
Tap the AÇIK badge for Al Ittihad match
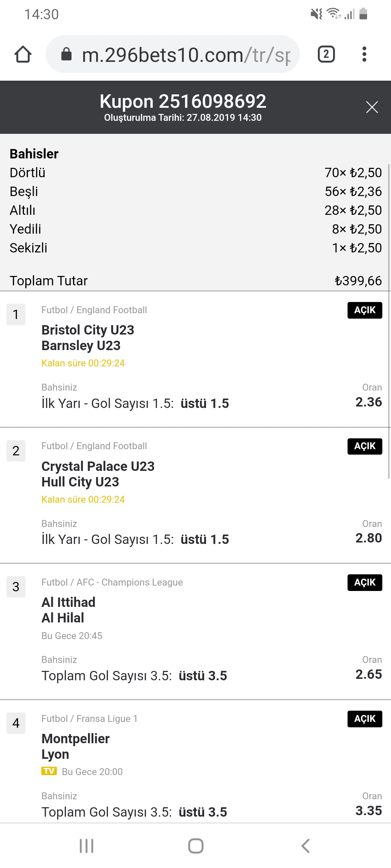[x=365, y=583]
